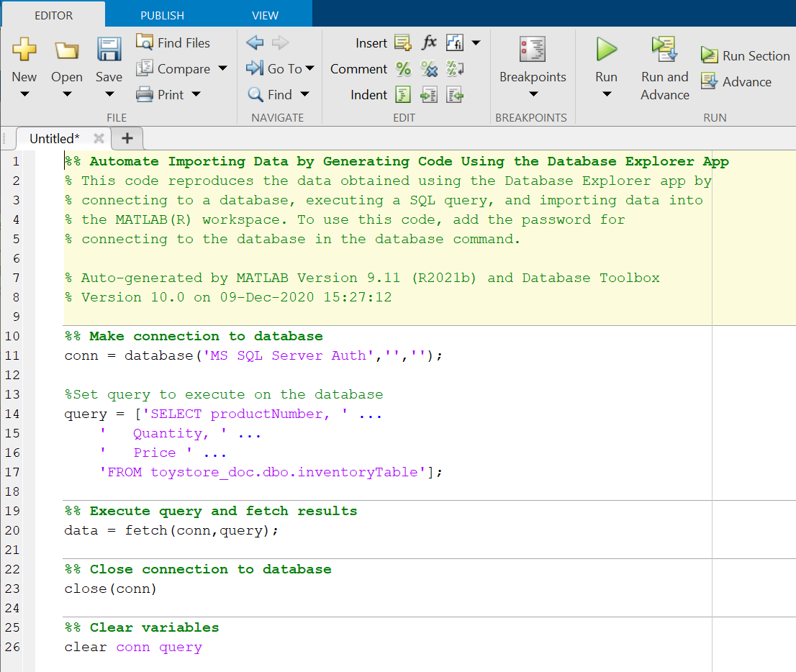The width and height of the screenshot is (796, 672).
Task: Increase indent of current line
Action: pos(429,94)
